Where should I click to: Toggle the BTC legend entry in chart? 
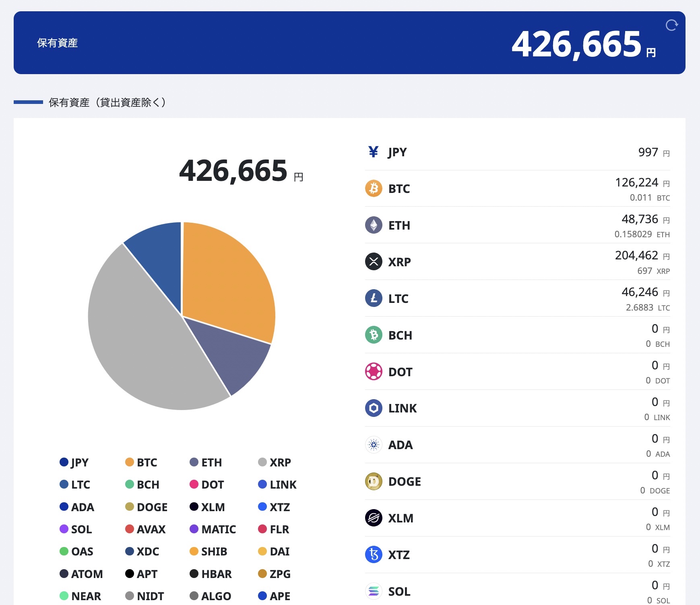(141, 462)
